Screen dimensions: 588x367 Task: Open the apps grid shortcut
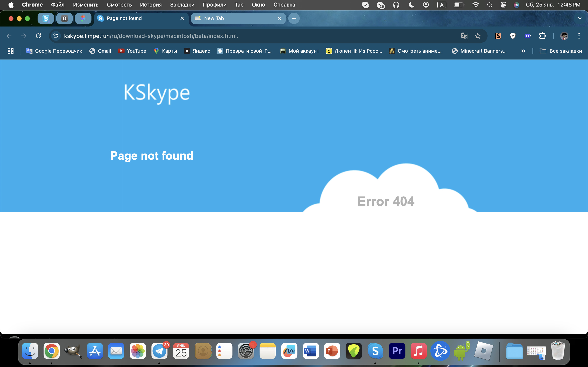10,51
